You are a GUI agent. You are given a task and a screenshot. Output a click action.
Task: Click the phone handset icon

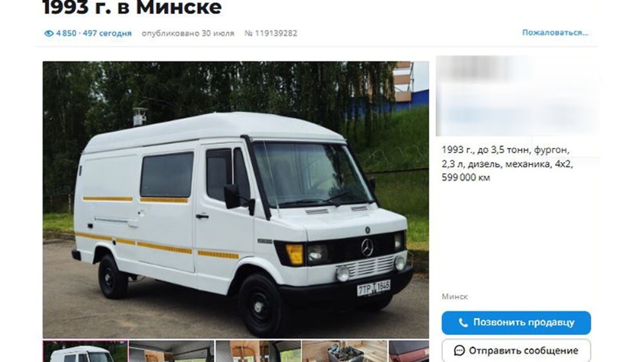pyautogui.click(x=463, y=323)
